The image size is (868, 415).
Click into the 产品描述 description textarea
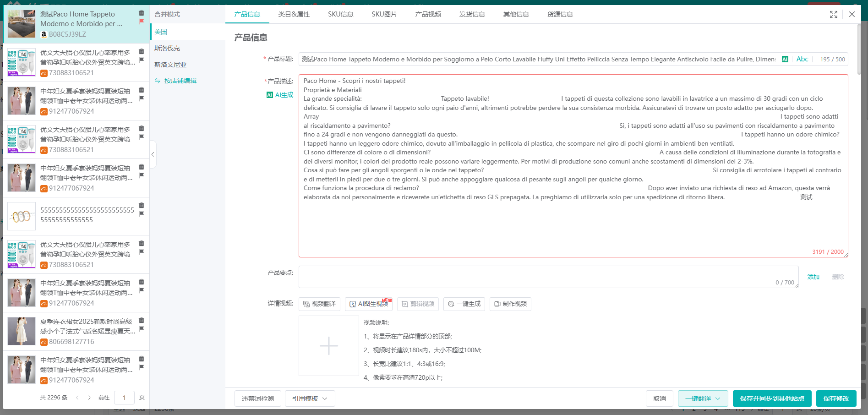point(573,166)
